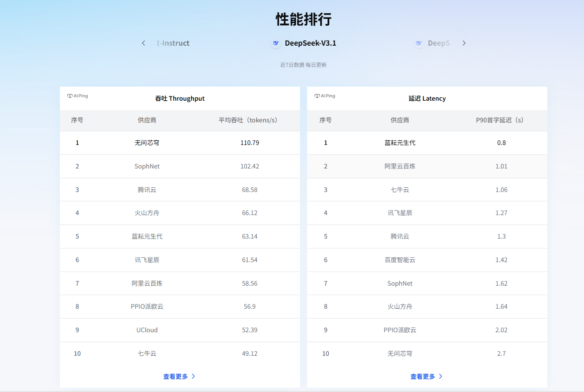
Task: Click the right carousel arrow
Action: click(464, 43)
